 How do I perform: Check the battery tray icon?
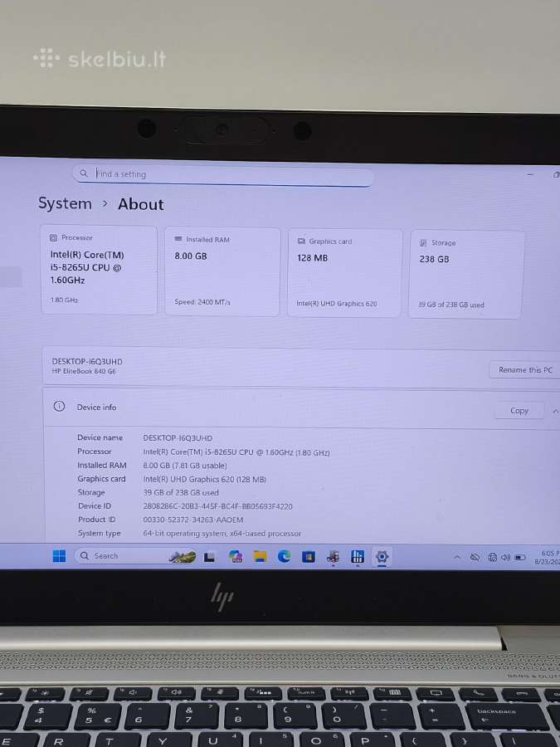(520, 557)
